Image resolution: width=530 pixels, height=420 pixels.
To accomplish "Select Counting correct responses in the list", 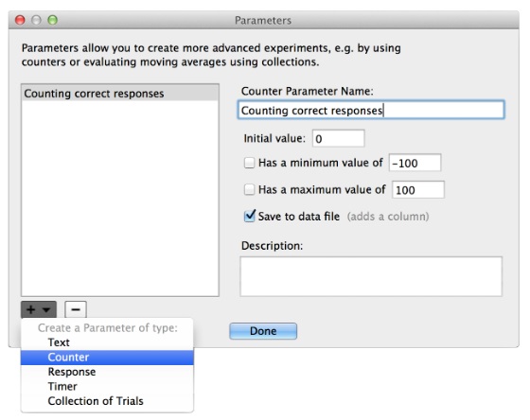I will tap(120, 94).
